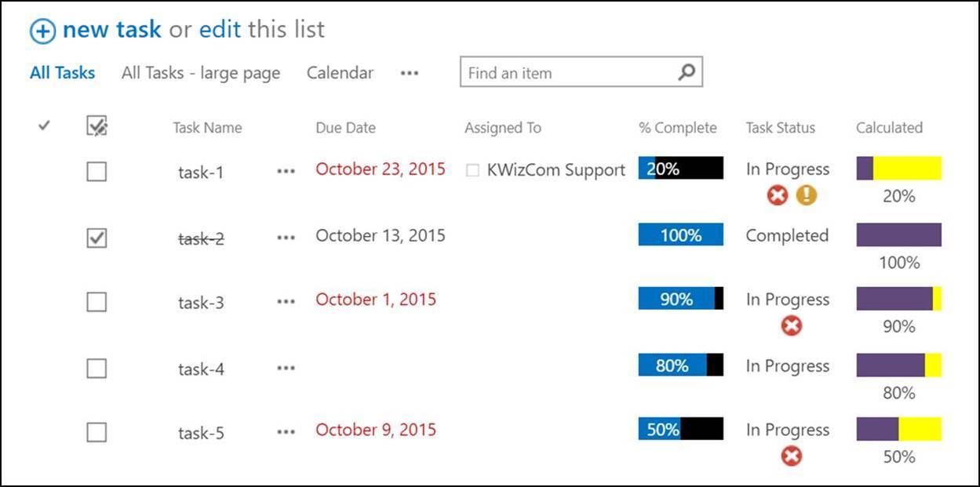Uncheck the checkbox for task-2
Viewport: 980px width, 487px height.
(x=96, y=237)
